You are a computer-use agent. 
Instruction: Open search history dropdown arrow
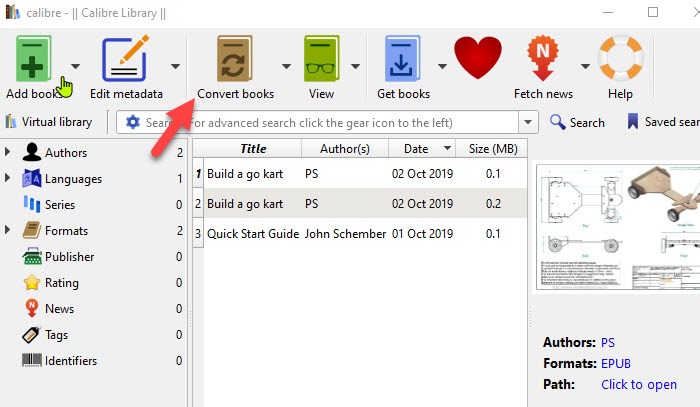[x=528, y=122]
